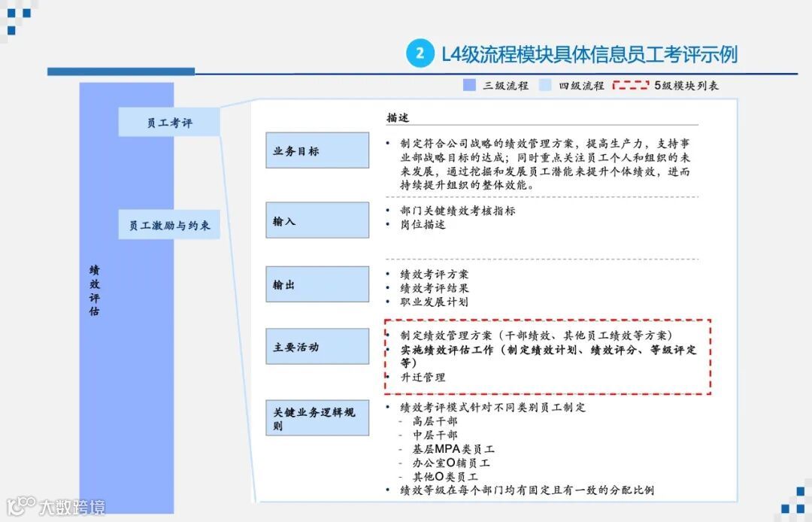Click the 制定符合公司战略 business objective paragraph

pyautogui.click(x=545, y=164)
